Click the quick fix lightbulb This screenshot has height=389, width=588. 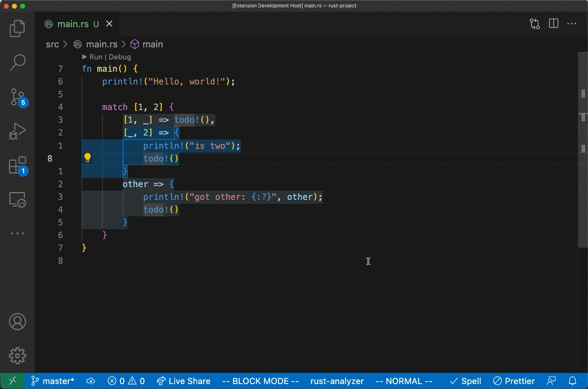coord(88,157)
